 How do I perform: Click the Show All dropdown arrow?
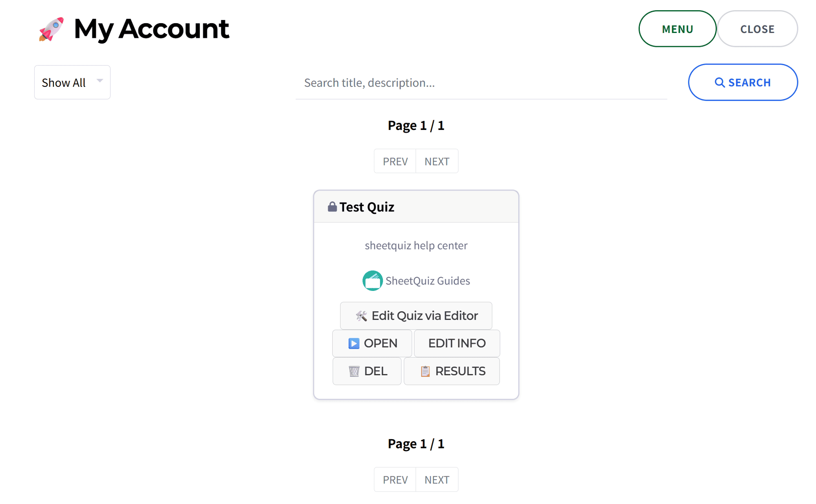[100, 81]
